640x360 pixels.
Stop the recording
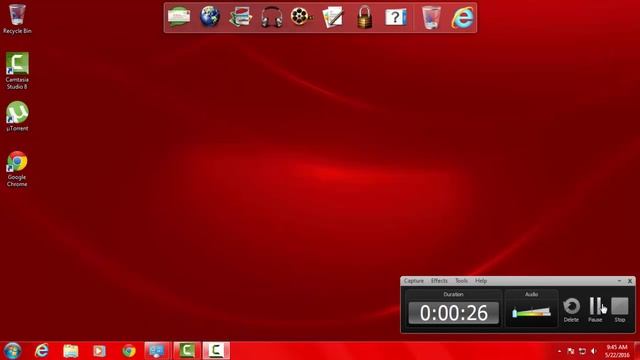[x=620, y=309]
